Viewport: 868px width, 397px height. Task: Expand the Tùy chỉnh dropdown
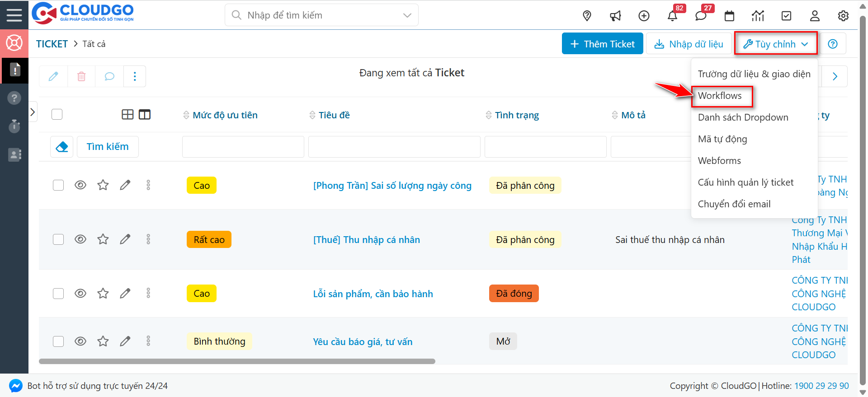click(775, 44)
